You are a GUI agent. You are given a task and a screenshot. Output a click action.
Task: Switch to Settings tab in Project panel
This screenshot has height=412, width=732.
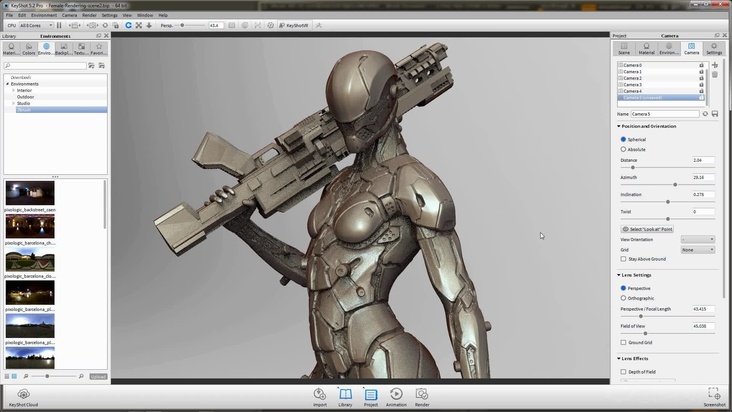click(714, 49)
